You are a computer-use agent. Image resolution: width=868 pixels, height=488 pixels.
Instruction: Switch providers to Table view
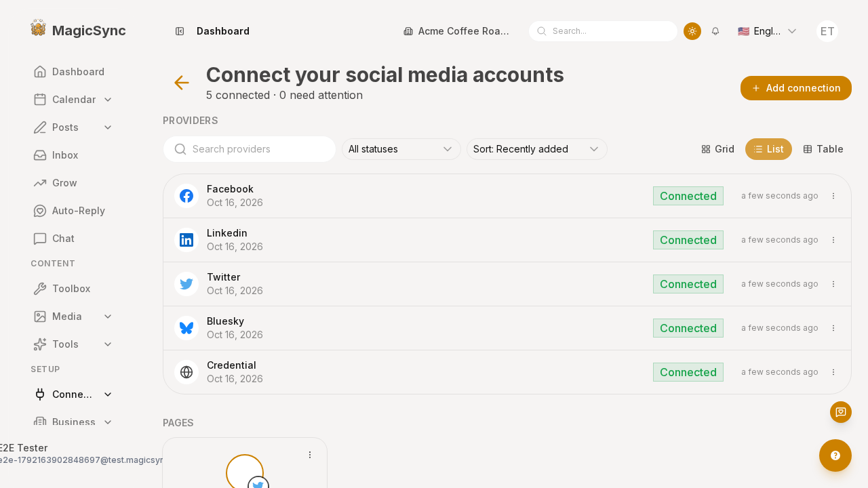click(x=823, y=149)
